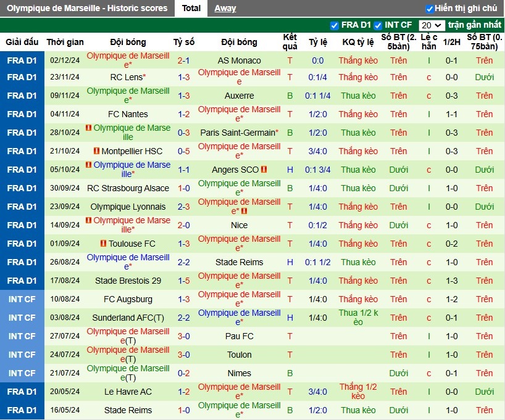Open the Toulon team link
The height and width of the screenshot is (420, 505).
tap(239, 355)
